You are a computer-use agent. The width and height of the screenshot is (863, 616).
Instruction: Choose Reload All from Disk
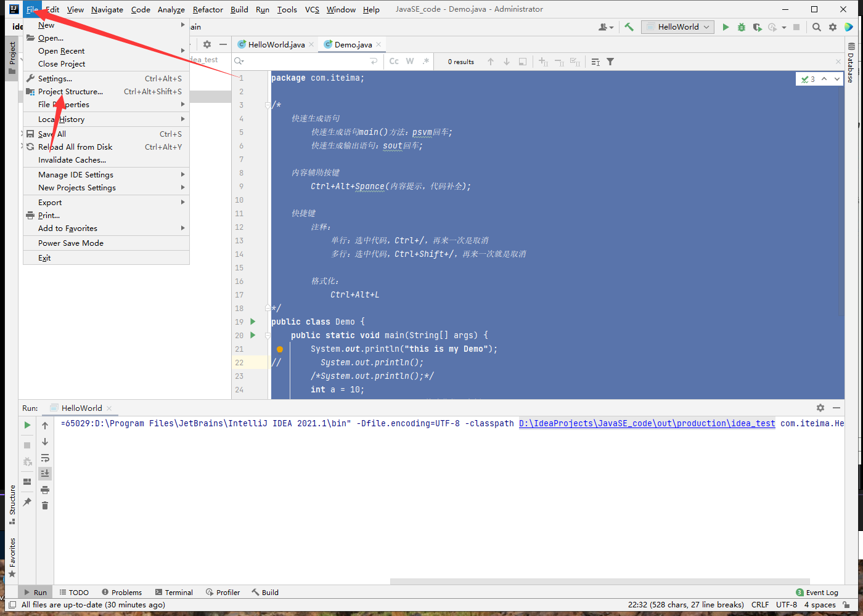point(106,147)
